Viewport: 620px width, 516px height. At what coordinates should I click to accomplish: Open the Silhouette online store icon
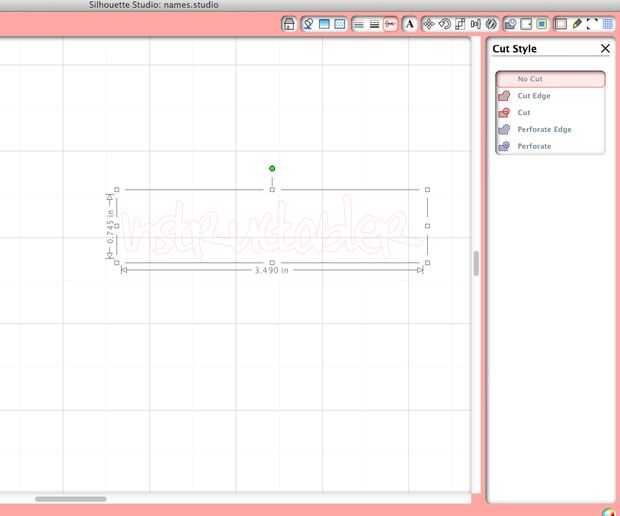(x=289, y=24)
